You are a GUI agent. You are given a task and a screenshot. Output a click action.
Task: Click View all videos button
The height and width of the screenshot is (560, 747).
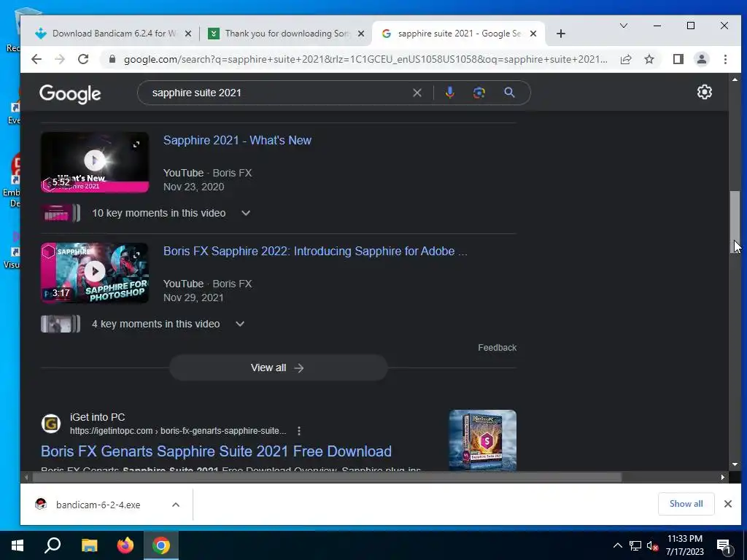point(278,367)
